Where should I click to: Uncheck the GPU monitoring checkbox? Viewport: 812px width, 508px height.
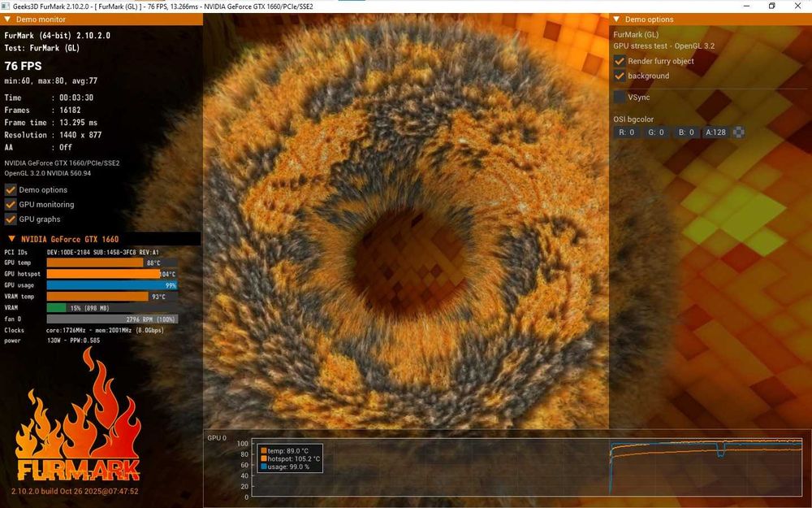(11, 204)
